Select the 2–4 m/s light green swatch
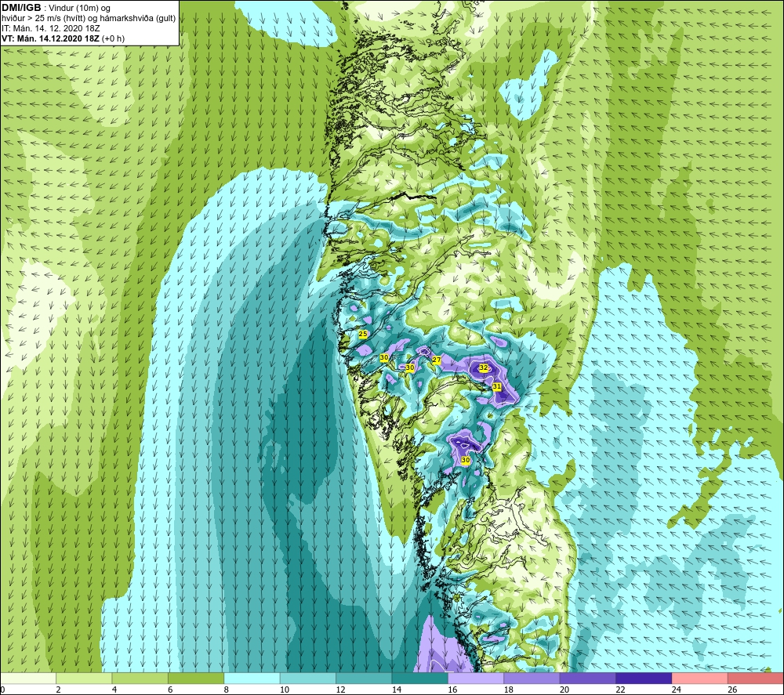Viewport: 784px width, 695px height. [x=84, y=678]
